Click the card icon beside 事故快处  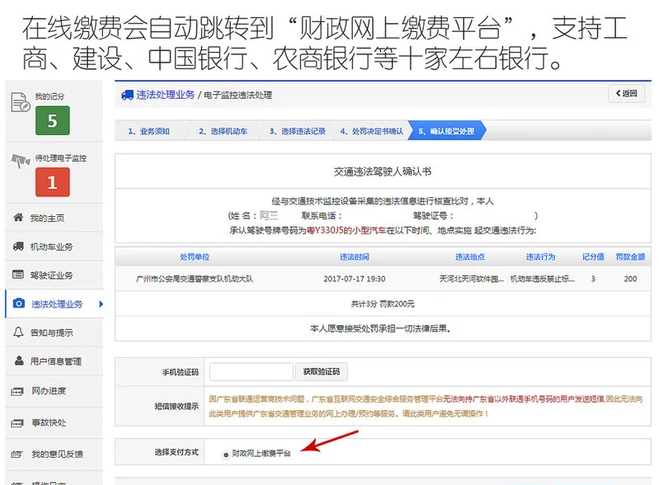point(17,423)
